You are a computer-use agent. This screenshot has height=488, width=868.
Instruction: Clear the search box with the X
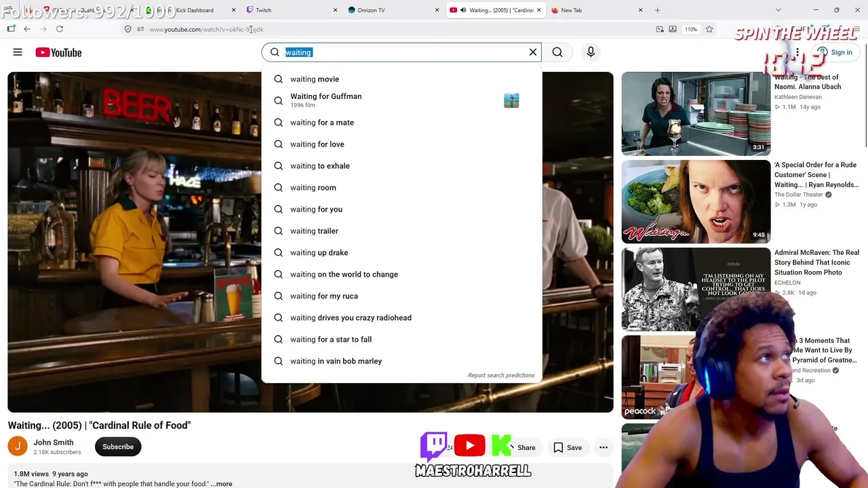[533, 52]
